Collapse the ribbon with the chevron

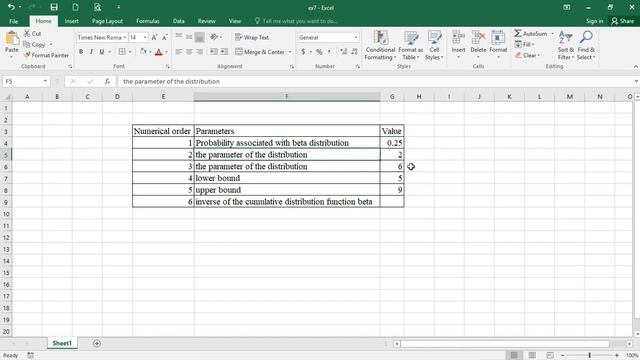pyautogui.click(x=636, y=66)
